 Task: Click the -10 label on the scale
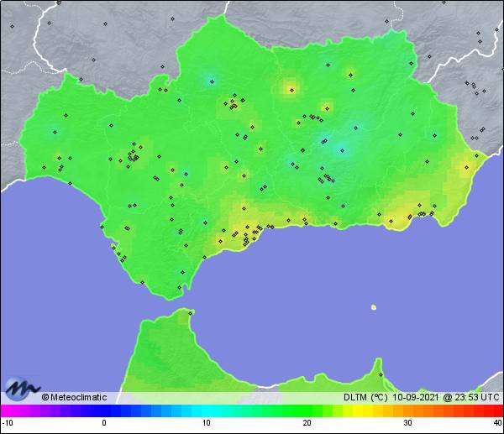pyautogui.click(x=8, y=423)
